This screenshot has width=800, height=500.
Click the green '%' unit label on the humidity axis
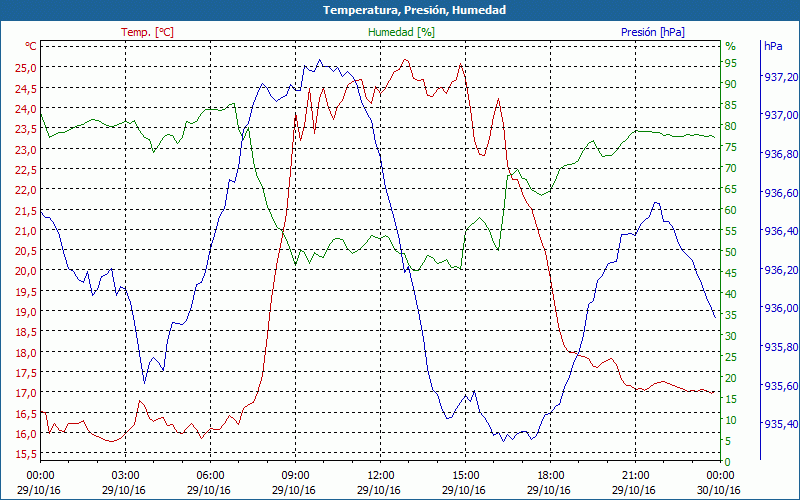tap(731, 46)
